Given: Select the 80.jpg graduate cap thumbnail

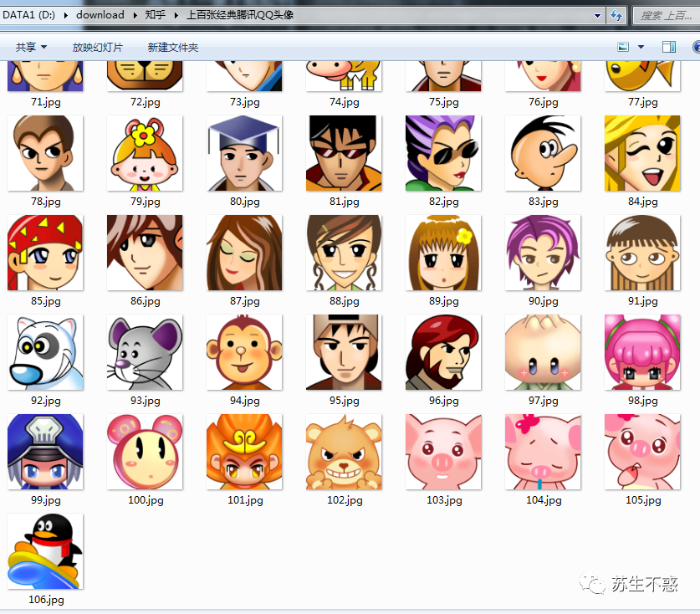Looking at the screenshot, I should [245, 153].
